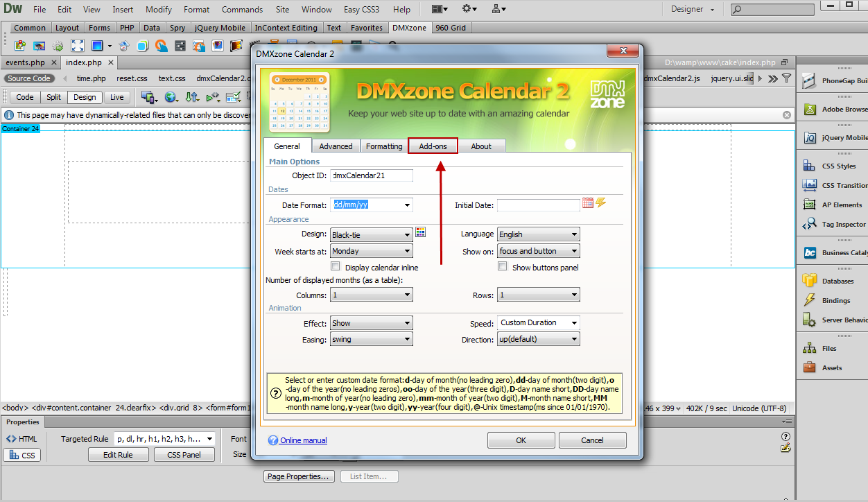The height and width of the screenshot is (502, 868).
Task: Open the Bindings panel icon
Action: click(809, 300)
